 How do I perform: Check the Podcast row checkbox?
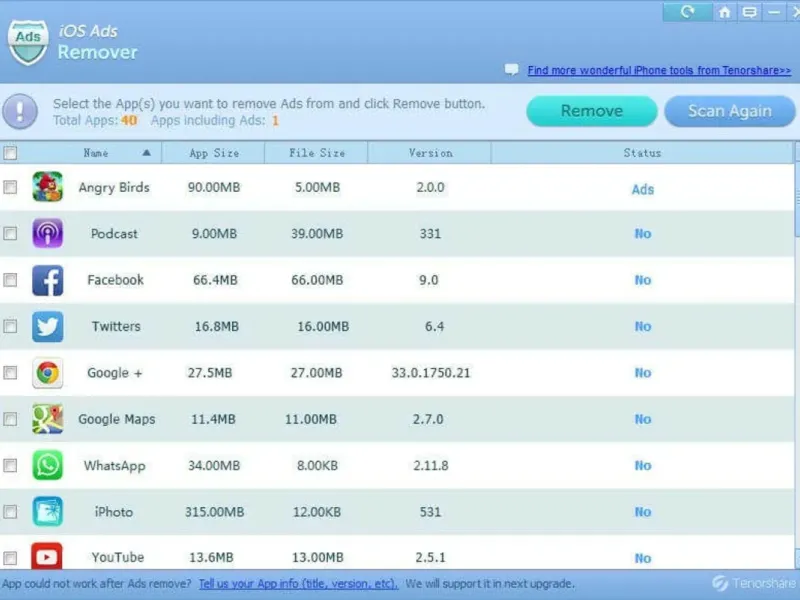tap(10, 234)
